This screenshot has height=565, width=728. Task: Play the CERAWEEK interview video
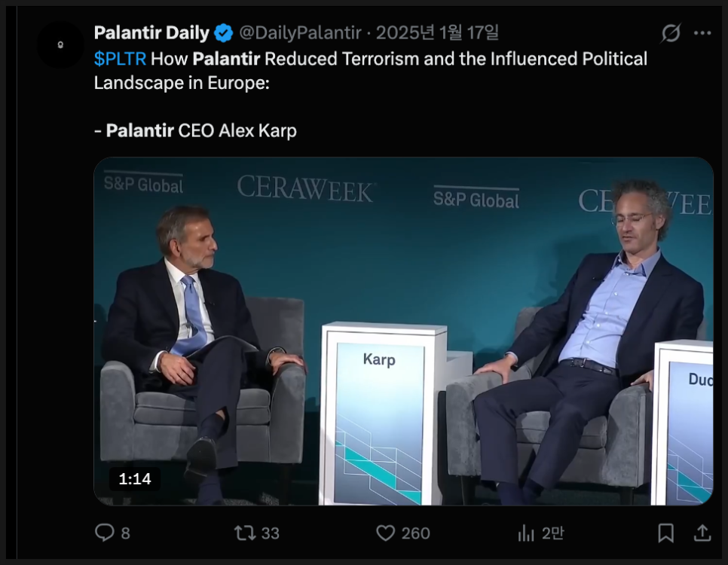click(403, 331)
